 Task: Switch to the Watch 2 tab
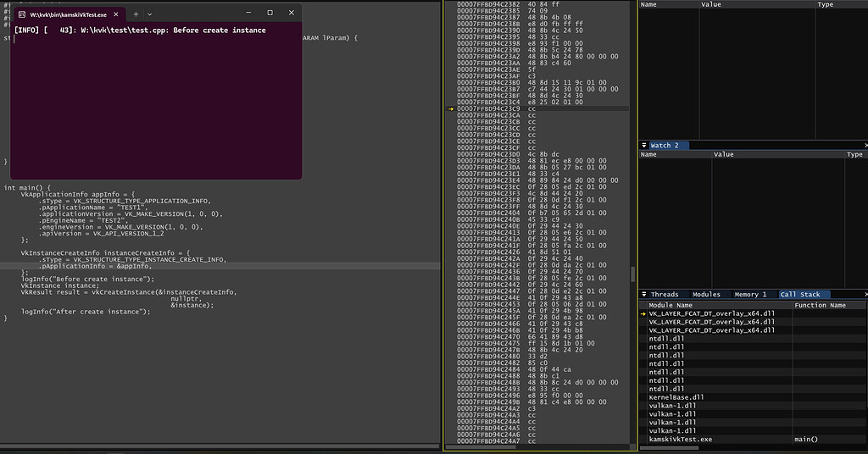[669, 146]
